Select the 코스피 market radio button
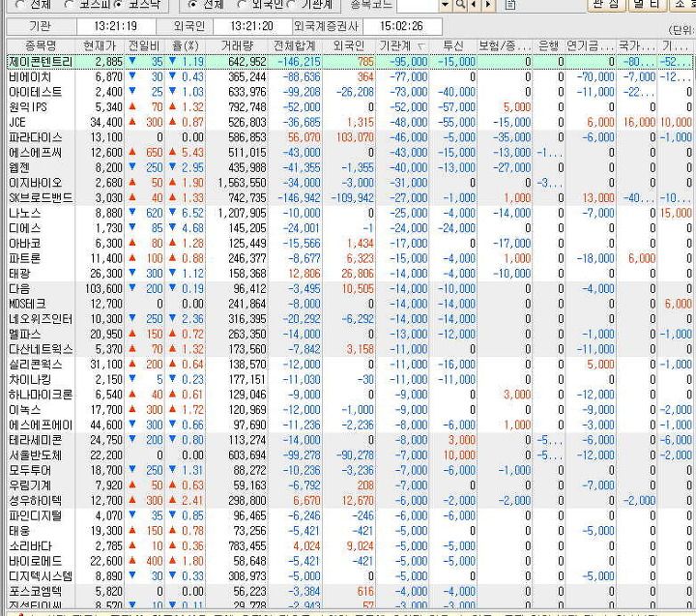The height and width of the screenshot is (616, 696). 70,5
